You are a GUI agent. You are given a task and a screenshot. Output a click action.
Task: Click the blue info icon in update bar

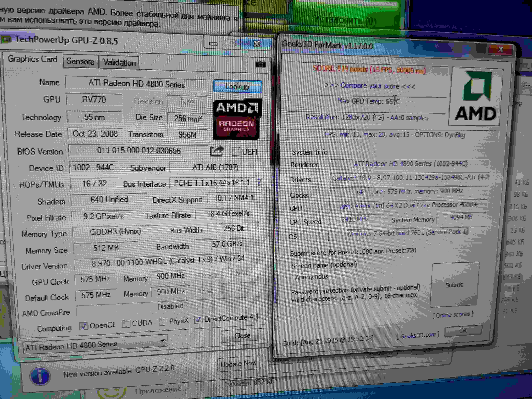40,376
